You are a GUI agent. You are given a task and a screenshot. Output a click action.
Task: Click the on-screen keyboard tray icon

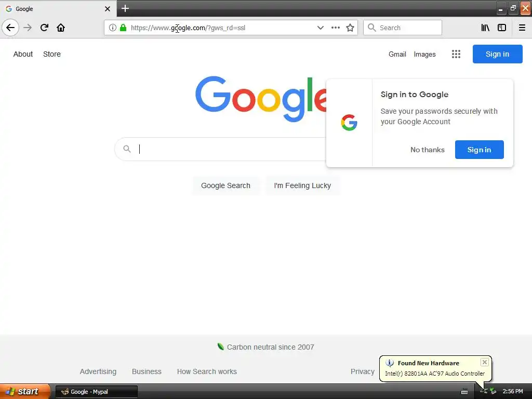(464, 392)
